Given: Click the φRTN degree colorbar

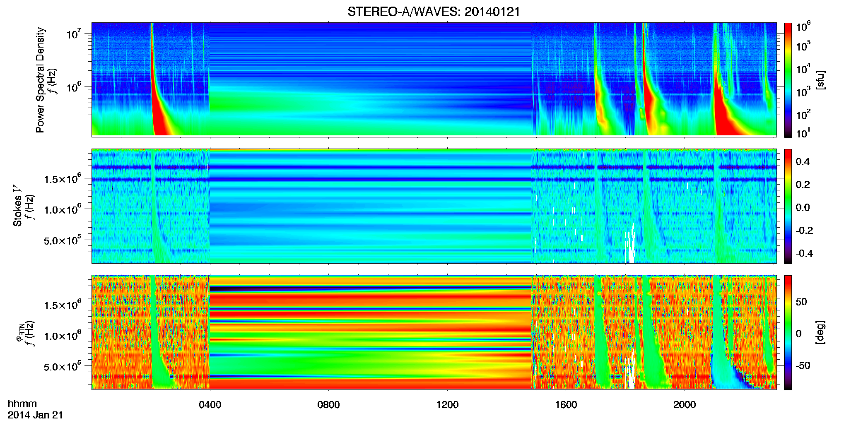Looking at the screenshot, I should (x=788, y=332).
